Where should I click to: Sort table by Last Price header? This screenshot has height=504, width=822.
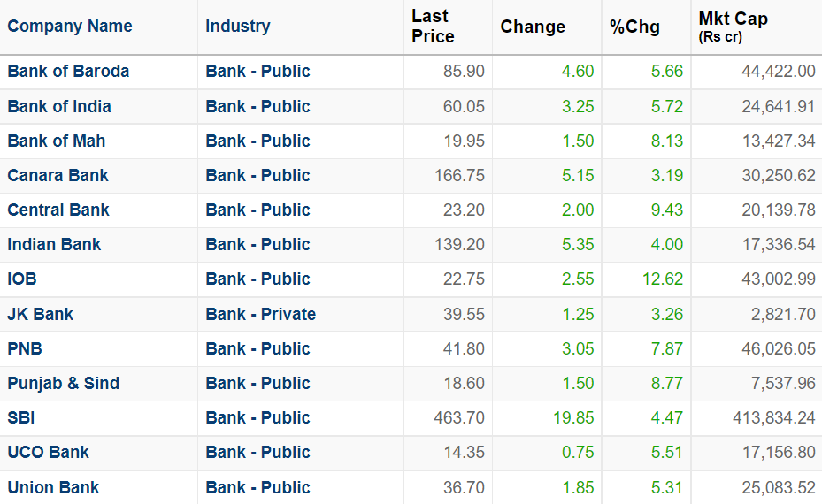433,26
